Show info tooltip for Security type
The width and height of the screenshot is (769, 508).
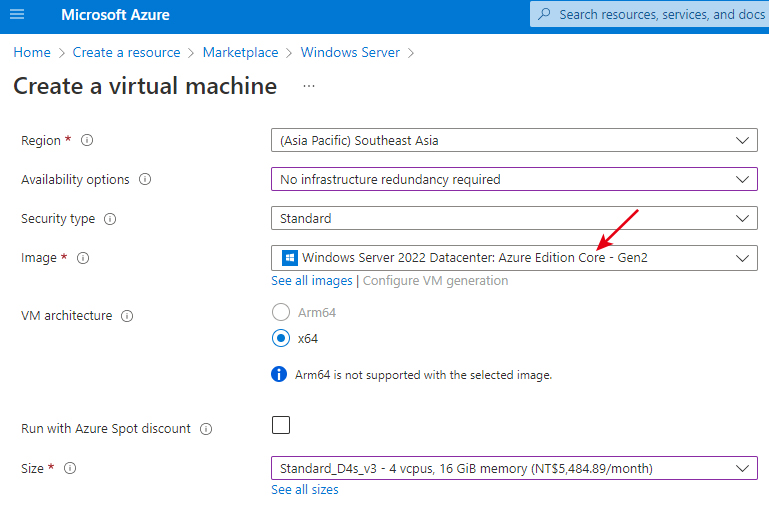tap(110, 219)
